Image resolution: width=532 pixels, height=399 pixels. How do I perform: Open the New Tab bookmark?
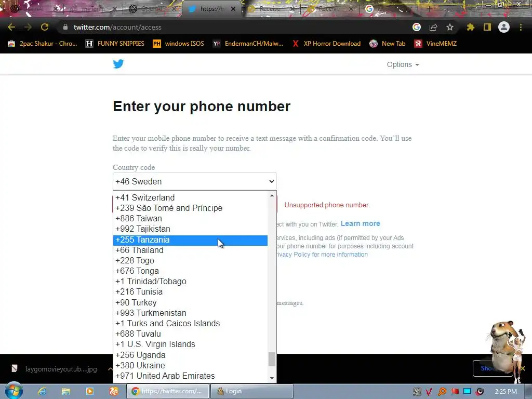pyautogui.click(x=388, y=44)
